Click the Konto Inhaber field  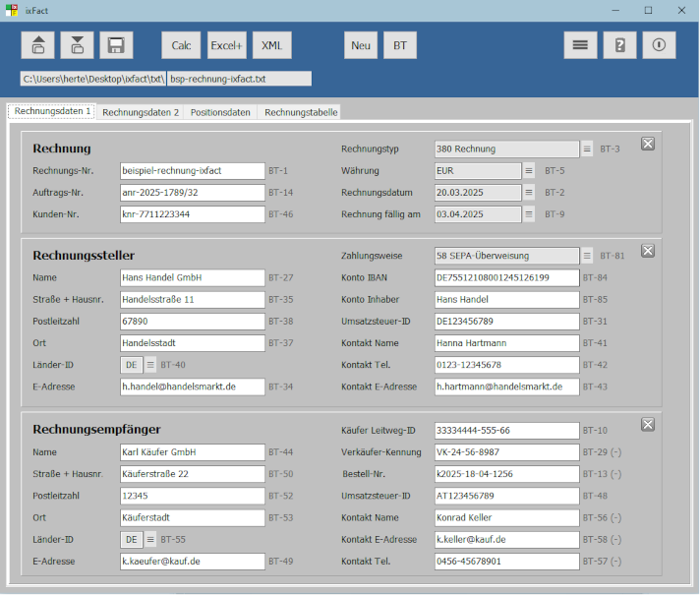(x=506, y=299)
